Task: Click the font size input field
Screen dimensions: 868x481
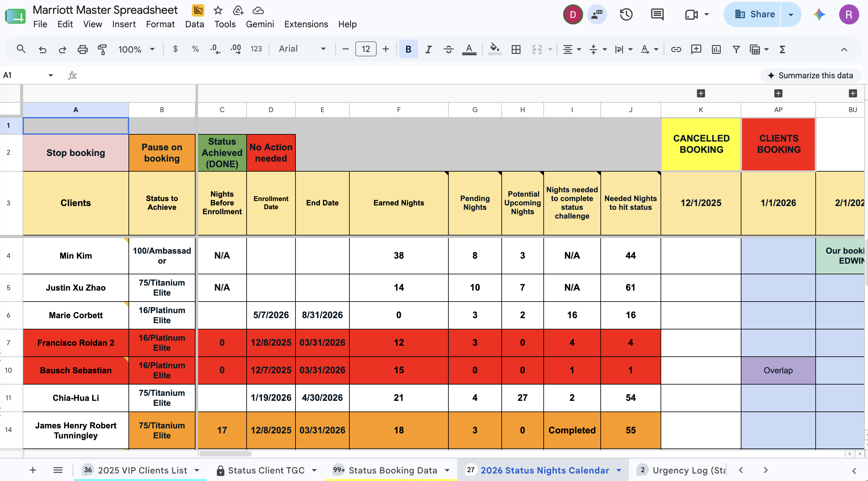Action: [366, 49]
